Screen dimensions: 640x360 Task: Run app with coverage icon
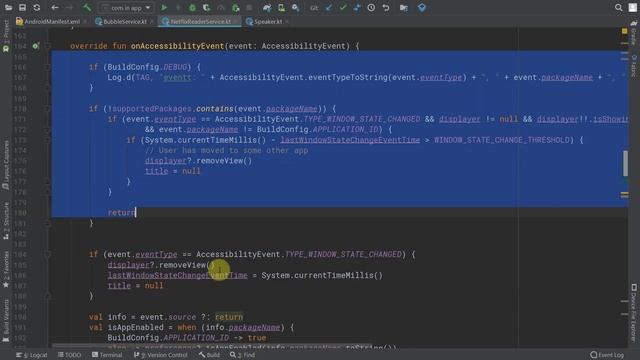click(x=207, y=8)
